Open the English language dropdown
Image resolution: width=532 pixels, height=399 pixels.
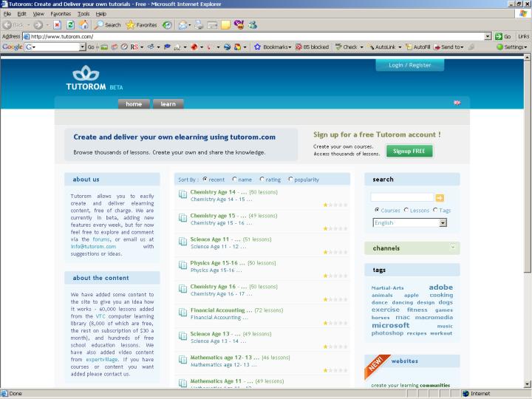tap(410, 222)
